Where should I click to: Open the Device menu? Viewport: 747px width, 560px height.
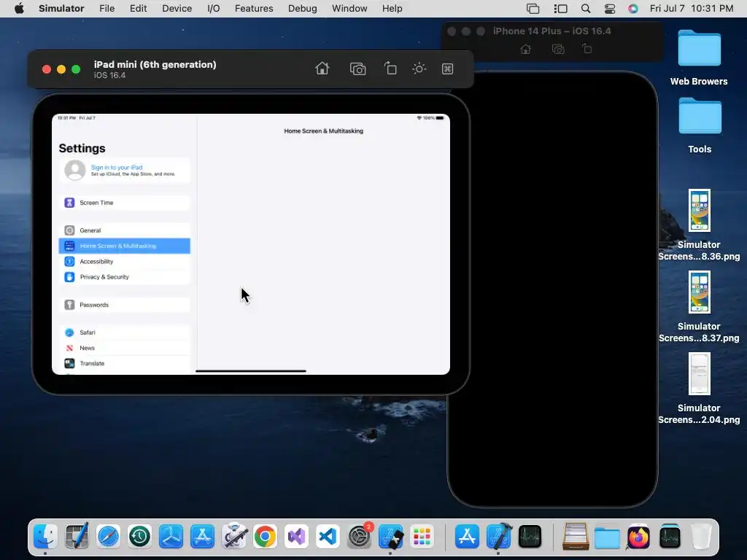click(177, 9)
